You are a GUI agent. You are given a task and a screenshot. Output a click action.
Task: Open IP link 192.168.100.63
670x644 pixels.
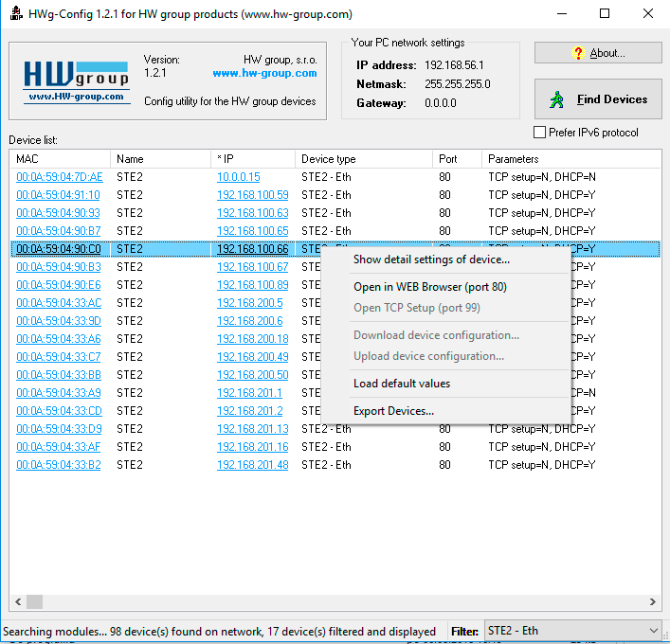tap(252, 213)
